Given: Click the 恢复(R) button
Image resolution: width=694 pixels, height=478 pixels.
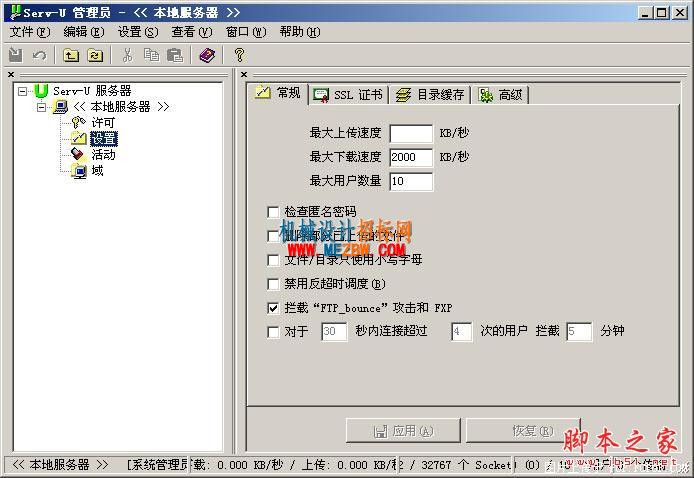Looking at the screenshot, I should click(523, 430).
